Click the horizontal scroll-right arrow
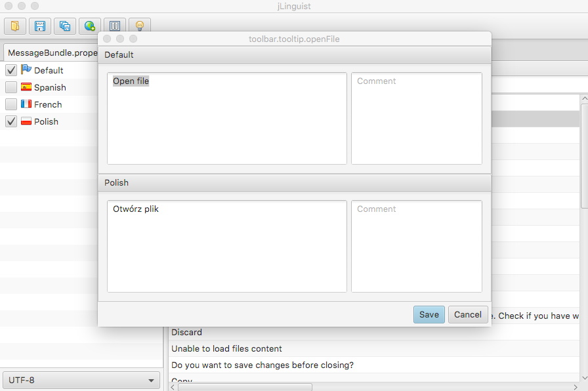 [576, 387]
